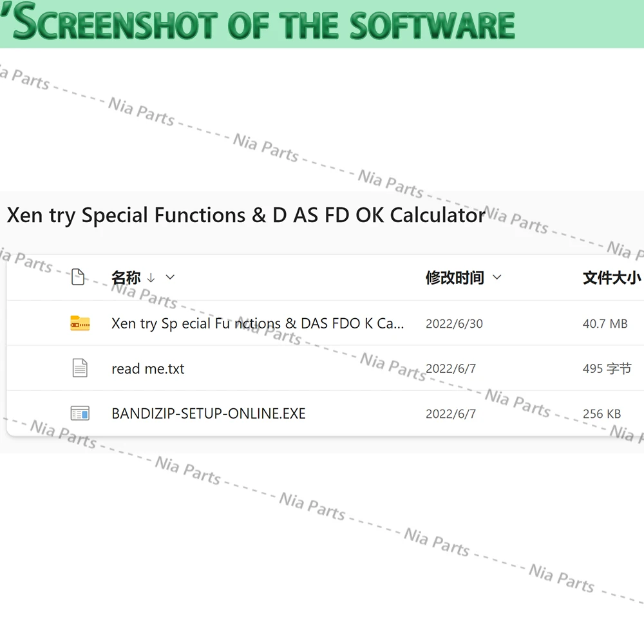Click the Xen try Special Functions folder title

245,215
